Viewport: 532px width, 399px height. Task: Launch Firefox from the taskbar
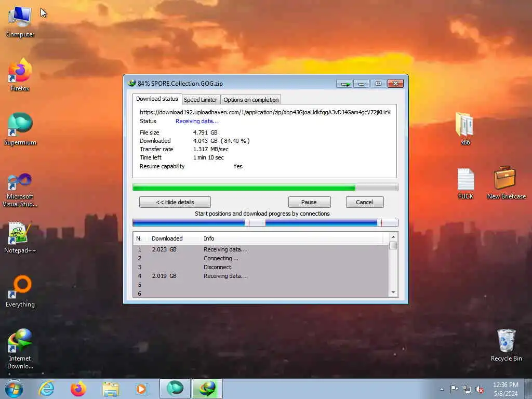tap(78, 389)
